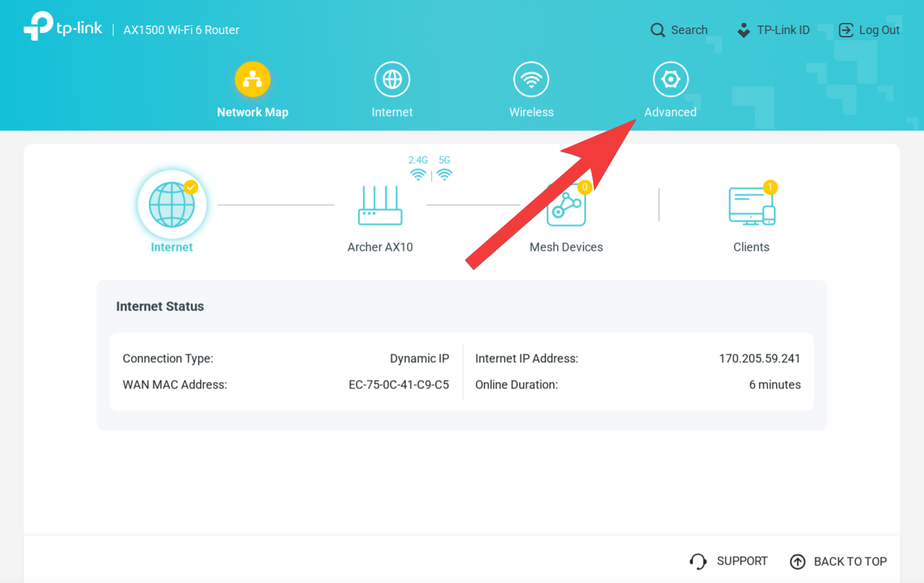Switch to the Advanced tab label
924x583 pixels.
(670, 112)
